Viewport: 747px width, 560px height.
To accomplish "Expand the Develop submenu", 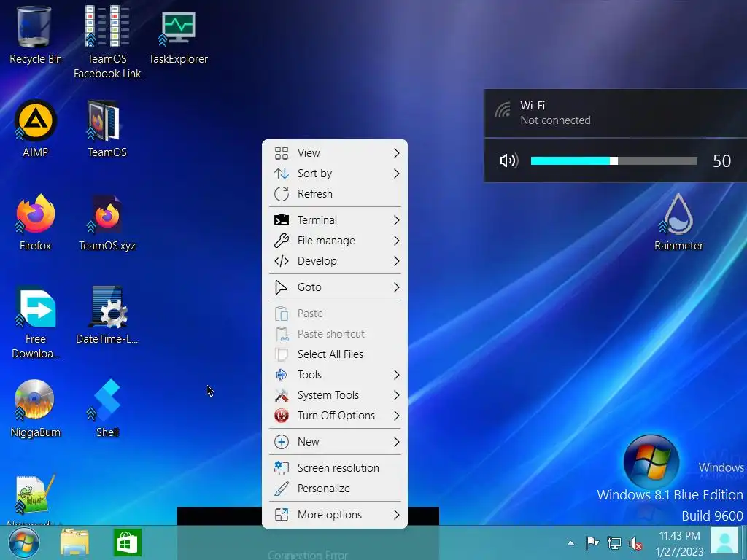I will pos(335,261).
